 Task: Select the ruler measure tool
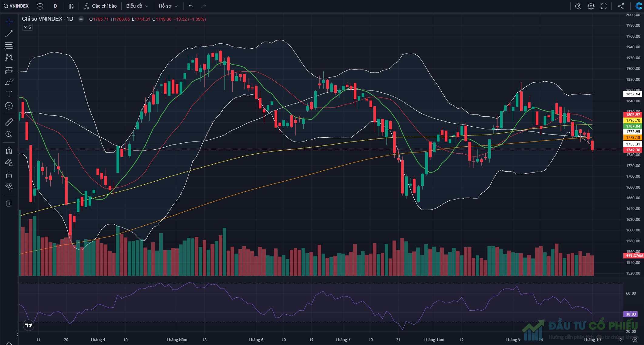point(9,122)
